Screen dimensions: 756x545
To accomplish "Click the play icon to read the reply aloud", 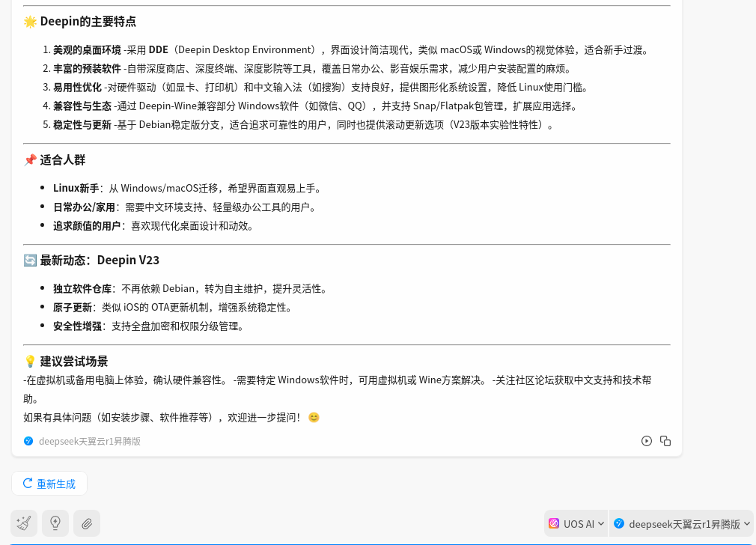I will tap(647, 441).
